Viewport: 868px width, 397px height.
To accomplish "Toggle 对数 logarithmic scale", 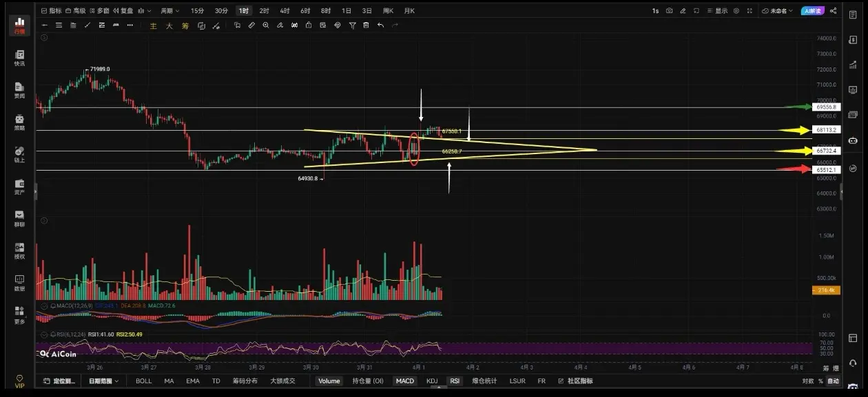I will (807, 380).
